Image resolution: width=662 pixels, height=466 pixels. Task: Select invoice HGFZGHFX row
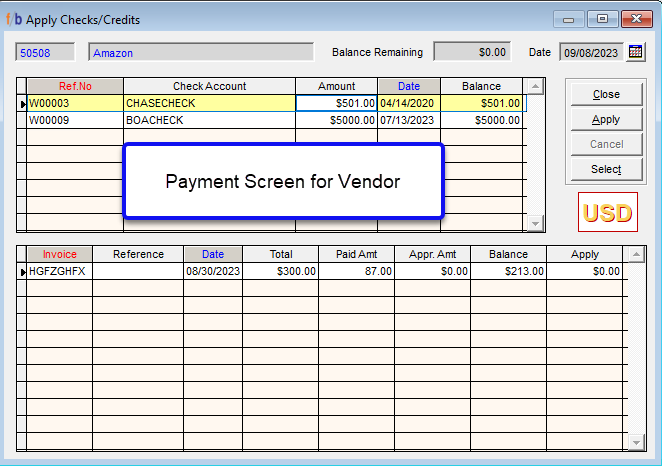(59, 271)
